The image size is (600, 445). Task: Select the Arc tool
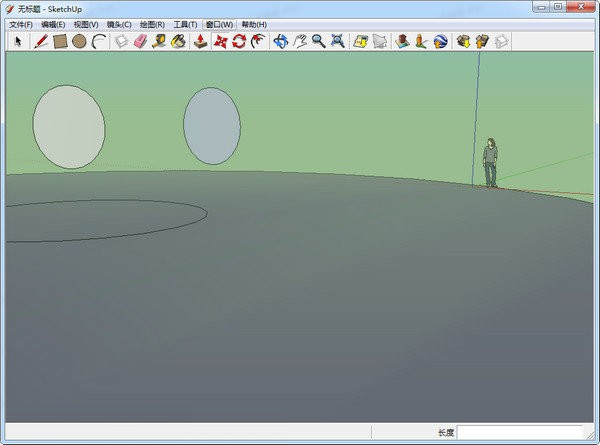click(x=99, y=41)
